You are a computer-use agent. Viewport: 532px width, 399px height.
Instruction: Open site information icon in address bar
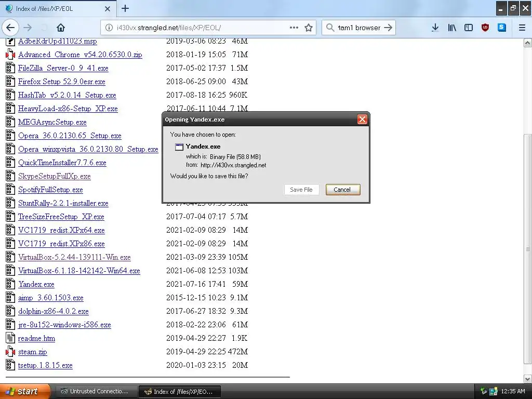click(109, 28)
